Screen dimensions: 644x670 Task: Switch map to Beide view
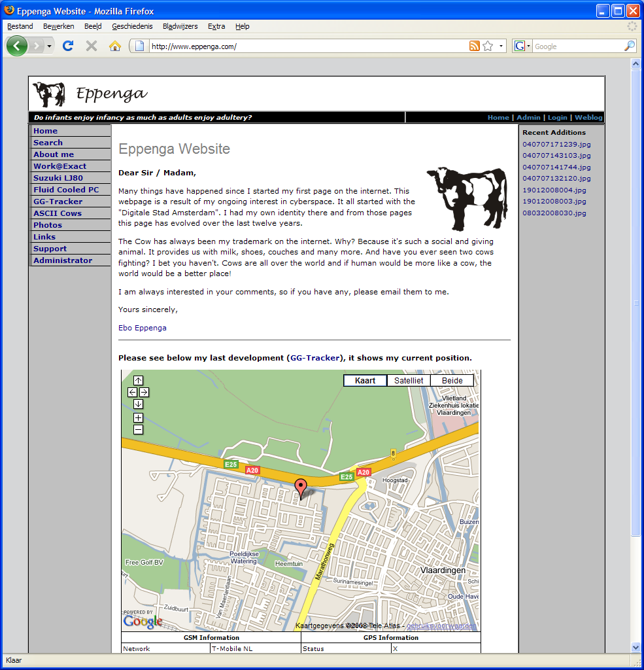[452, 381]
